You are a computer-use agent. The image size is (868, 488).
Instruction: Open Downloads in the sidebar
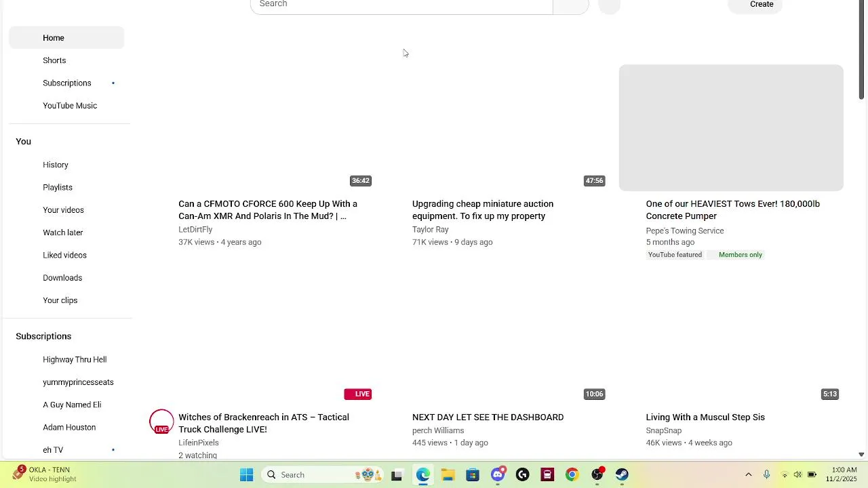[66, 278]
